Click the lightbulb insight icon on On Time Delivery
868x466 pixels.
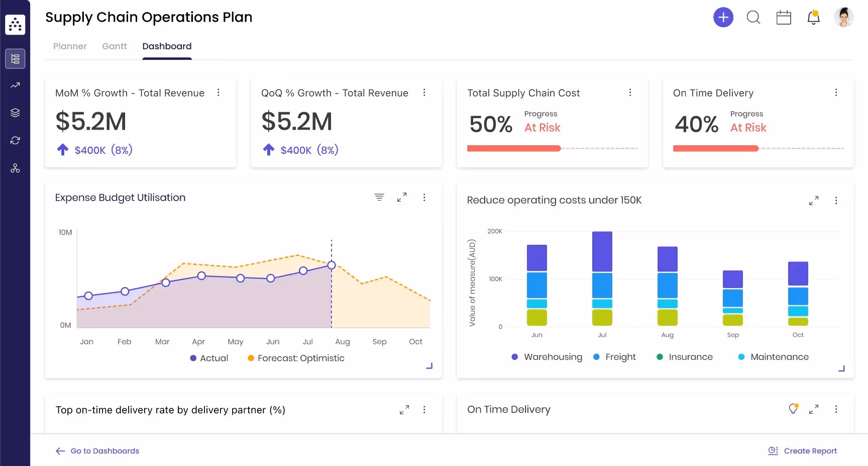pos(793,409)
